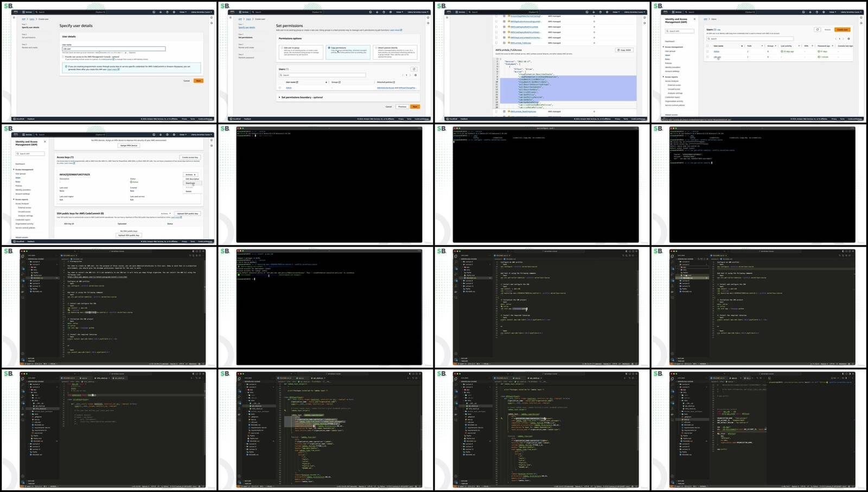Click the Create access key button
Viewport: 868px width, 492px height.
(190, 157)
